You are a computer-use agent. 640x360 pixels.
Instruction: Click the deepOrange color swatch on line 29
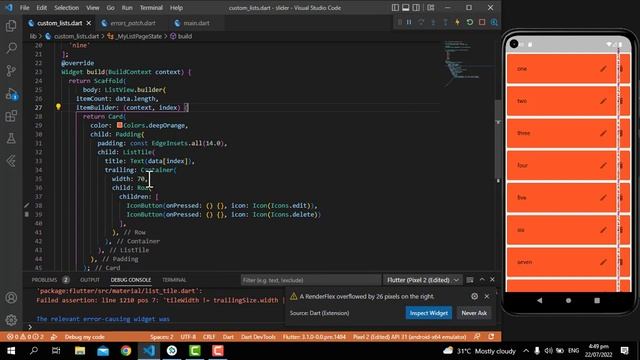click(x=120, y=125)
